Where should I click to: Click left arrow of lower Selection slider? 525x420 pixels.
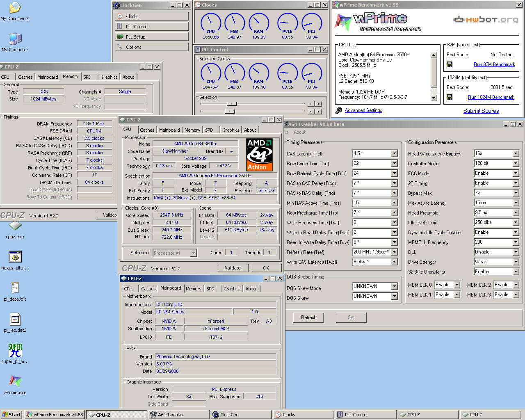click(310, 112)
